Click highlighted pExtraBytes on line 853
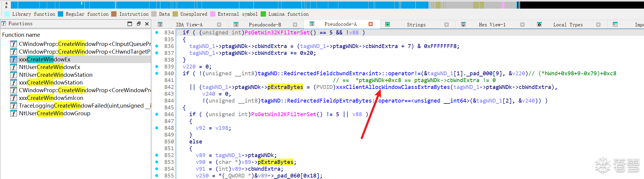This screenshot has width=644, height=179. (275, 162)
